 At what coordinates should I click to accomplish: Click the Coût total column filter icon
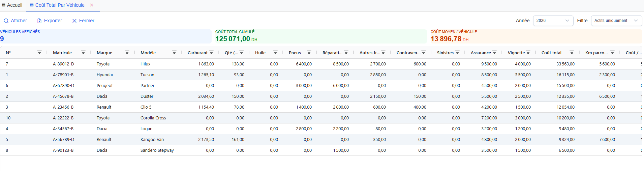(x=572, y=53)
